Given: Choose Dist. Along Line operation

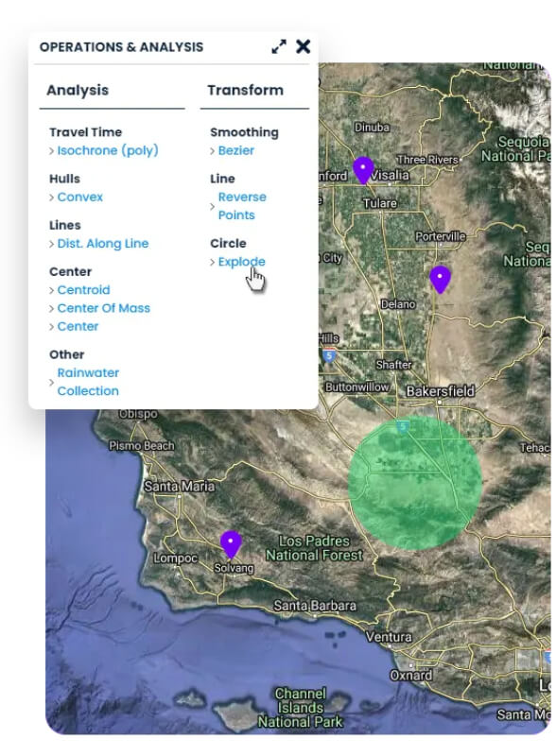Looking at the screenshot, I should pos(103,244).
